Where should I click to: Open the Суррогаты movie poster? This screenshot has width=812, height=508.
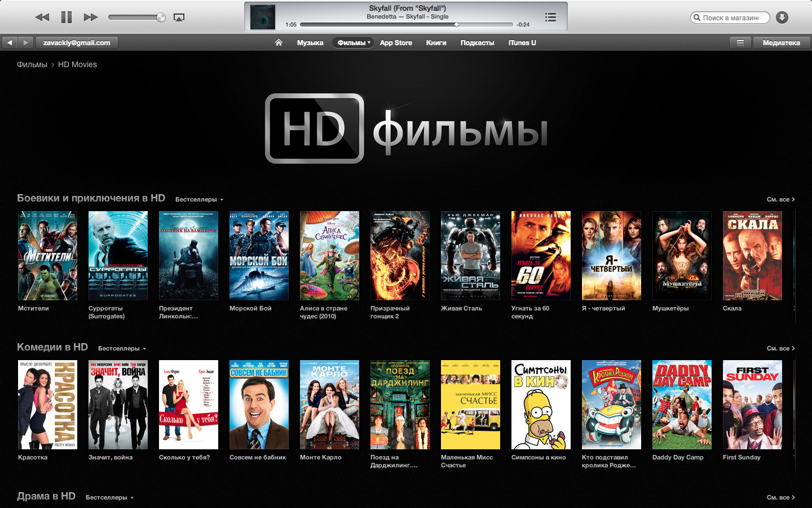pos(118,256)
